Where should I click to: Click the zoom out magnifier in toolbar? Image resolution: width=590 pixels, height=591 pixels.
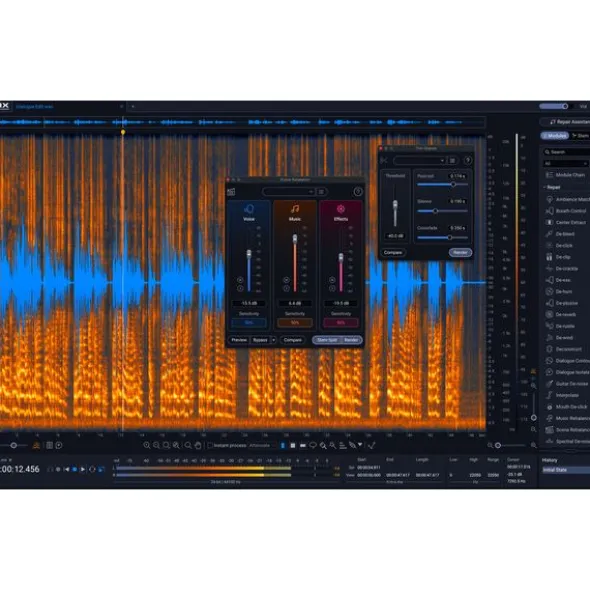[156, 446]
